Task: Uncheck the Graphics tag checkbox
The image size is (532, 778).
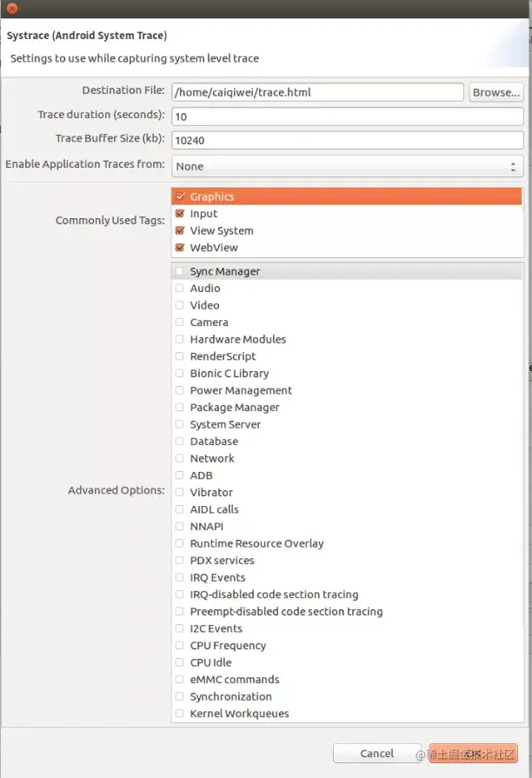Action: pos(180,196)
